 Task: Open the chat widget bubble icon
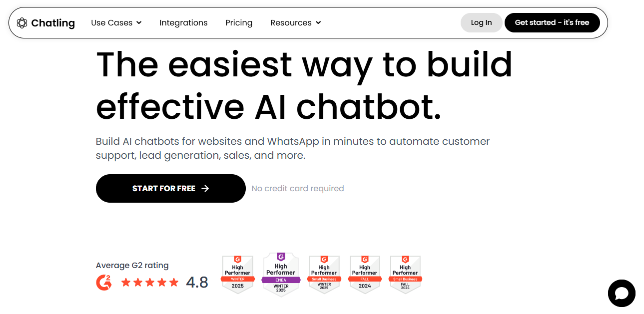point(622,293)
